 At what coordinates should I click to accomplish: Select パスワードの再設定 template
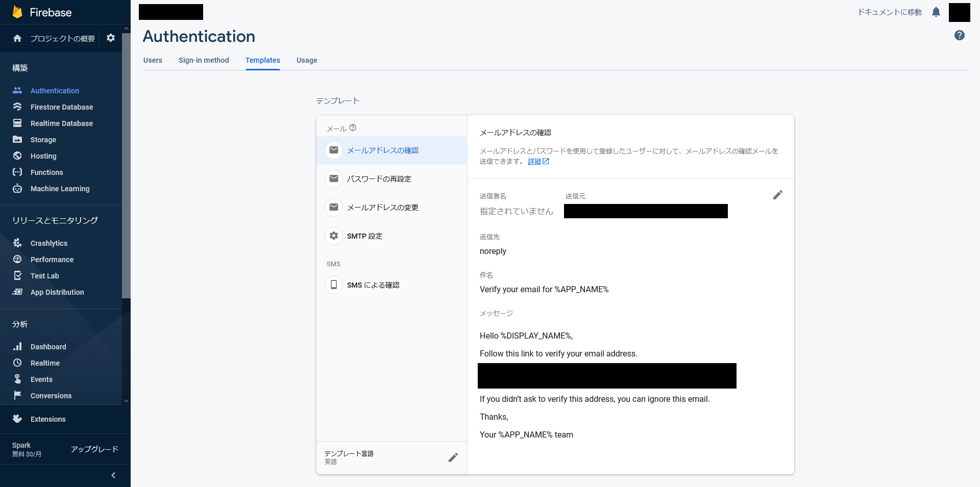coord(379,179)
